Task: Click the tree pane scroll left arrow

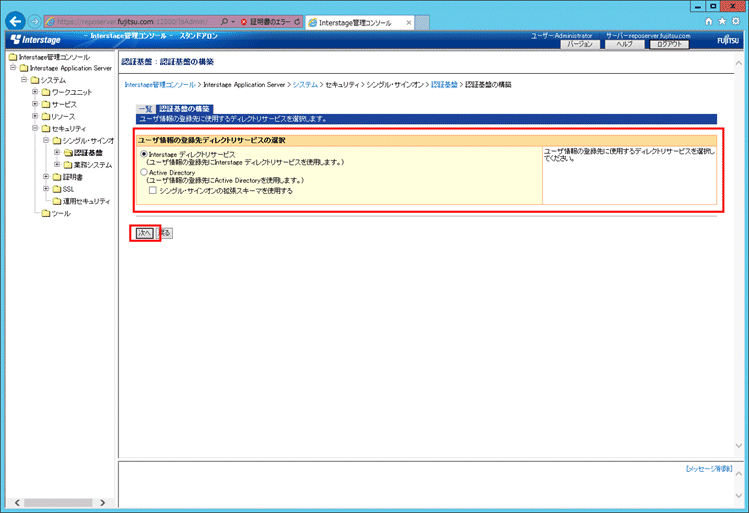Action: click(17, 502)
